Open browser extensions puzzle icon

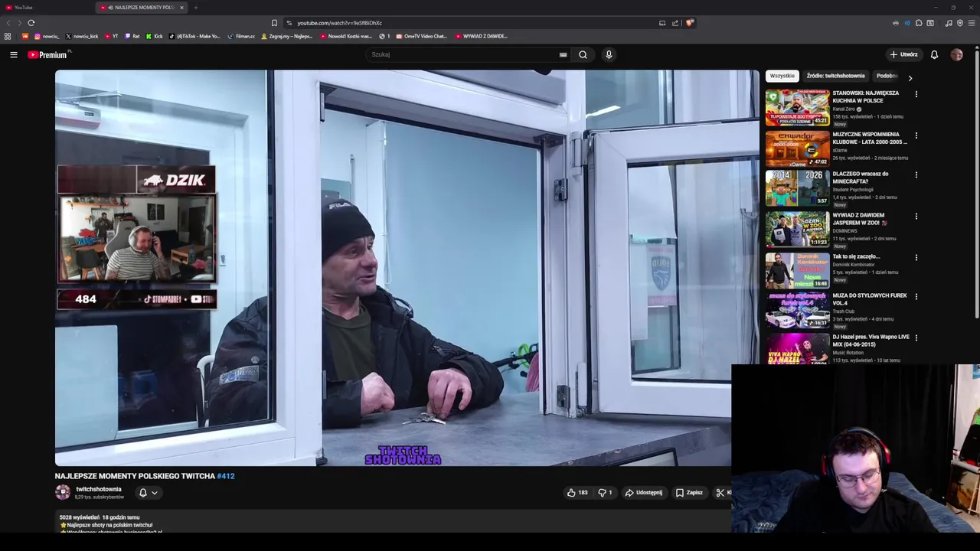click(x=919, y=23)
